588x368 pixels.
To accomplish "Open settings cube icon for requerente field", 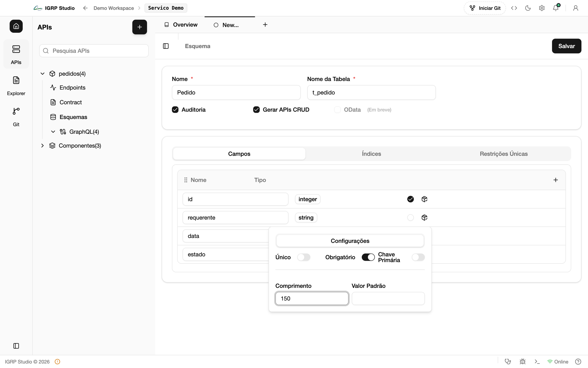I will coord(424,218).
